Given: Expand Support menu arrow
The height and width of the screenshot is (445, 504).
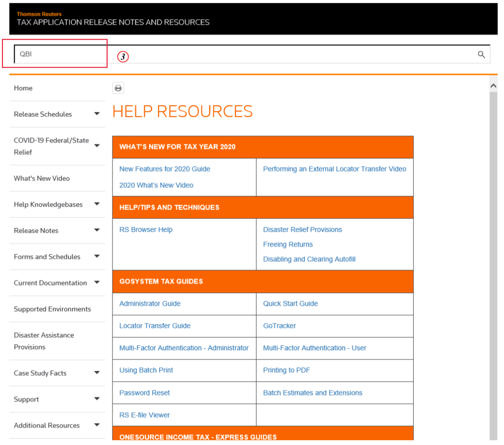Looking at the screenshot, I should [97, 399].
